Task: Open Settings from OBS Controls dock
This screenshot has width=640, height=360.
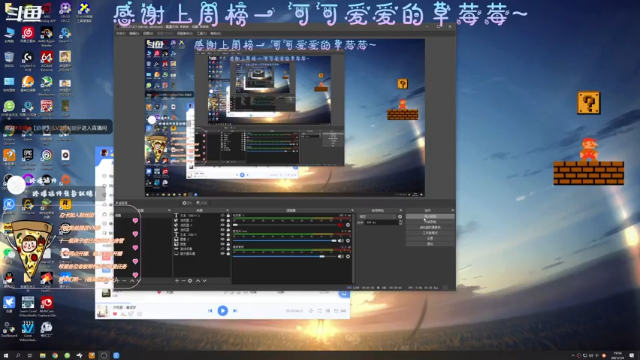Action: point(430,238)
